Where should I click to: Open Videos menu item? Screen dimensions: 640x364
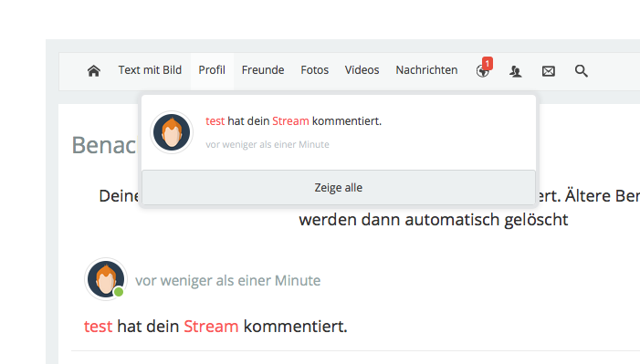point(362,70)
